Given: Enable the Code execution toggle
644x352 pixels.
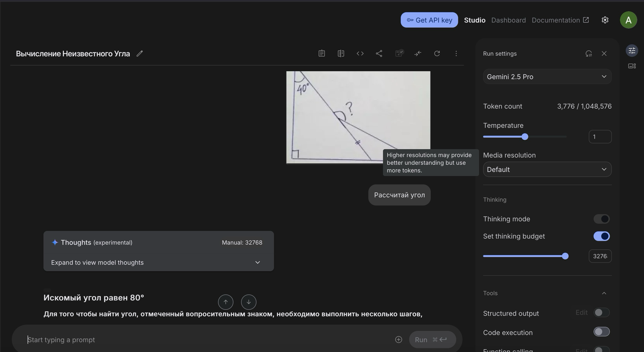Looking at the screenshot, I should pyautogui.click(x=601, y=332).
